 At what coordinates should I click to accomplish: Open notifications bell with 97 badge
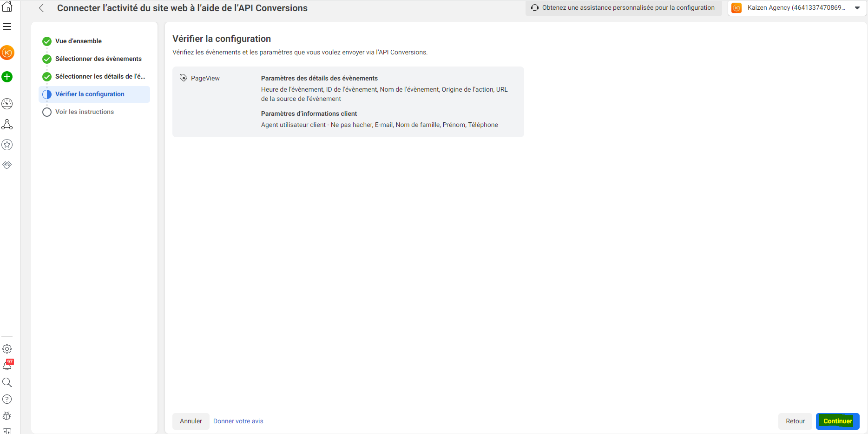[7, 365]
